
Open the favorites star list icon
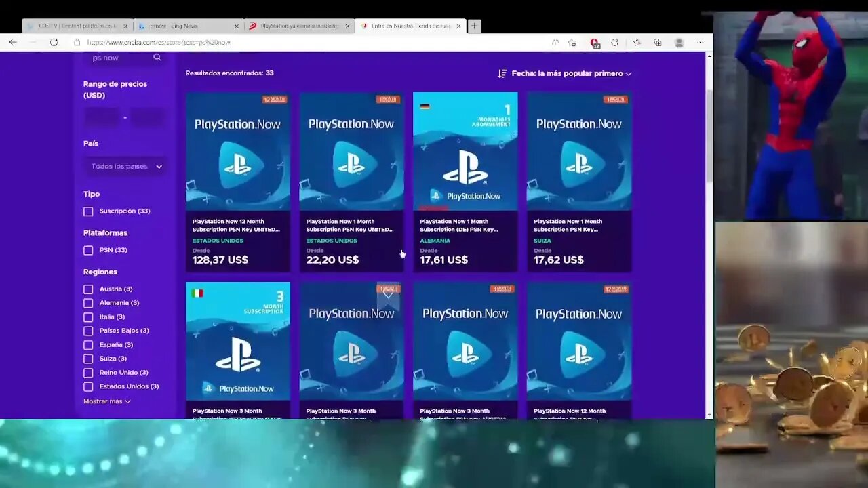[x=637, y=42]
